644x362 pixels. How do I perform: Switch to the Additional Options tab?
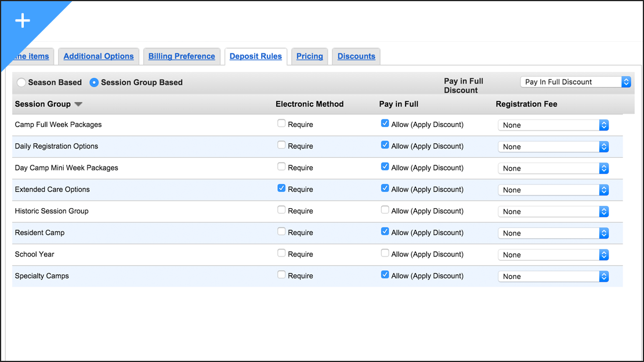99,56
